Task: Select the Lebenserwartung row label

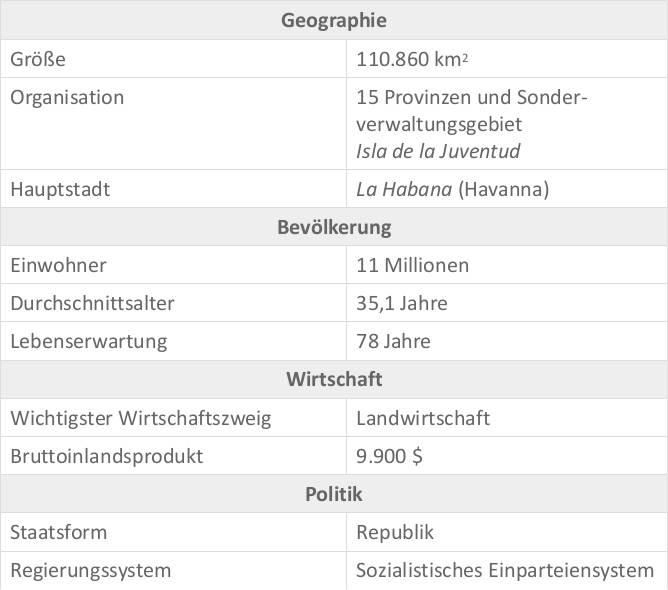Action: coord(89,341)
